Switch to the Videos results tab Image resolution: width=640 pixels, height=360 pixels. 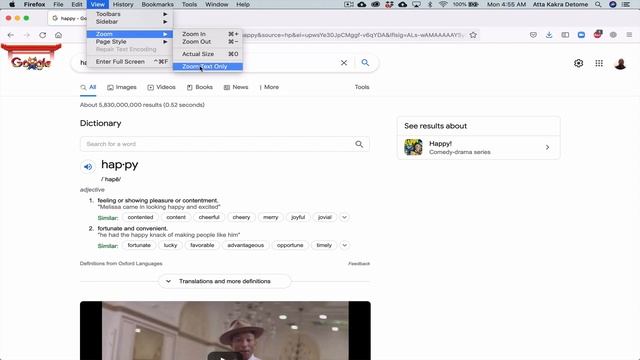tap(161, 87)
